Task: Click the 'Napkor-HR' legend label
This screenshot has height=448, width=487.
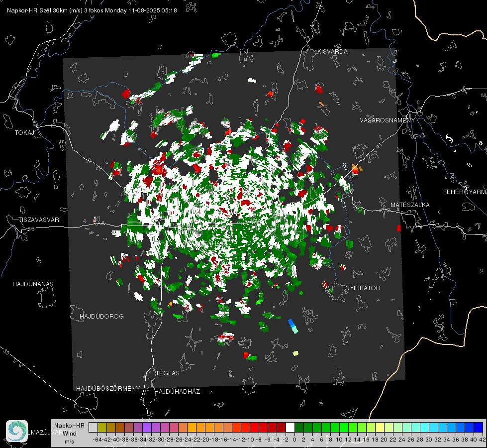Action: pos(69,426)
